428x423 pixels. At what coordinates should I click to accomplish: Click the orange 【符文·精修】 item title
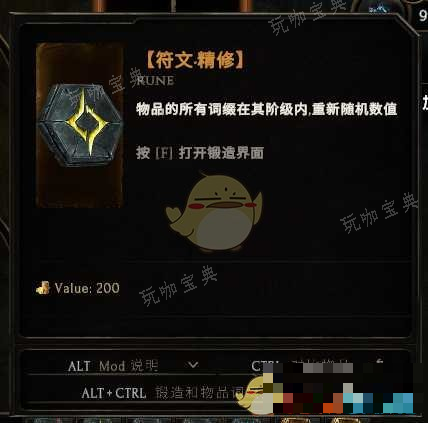pos(196,61)
